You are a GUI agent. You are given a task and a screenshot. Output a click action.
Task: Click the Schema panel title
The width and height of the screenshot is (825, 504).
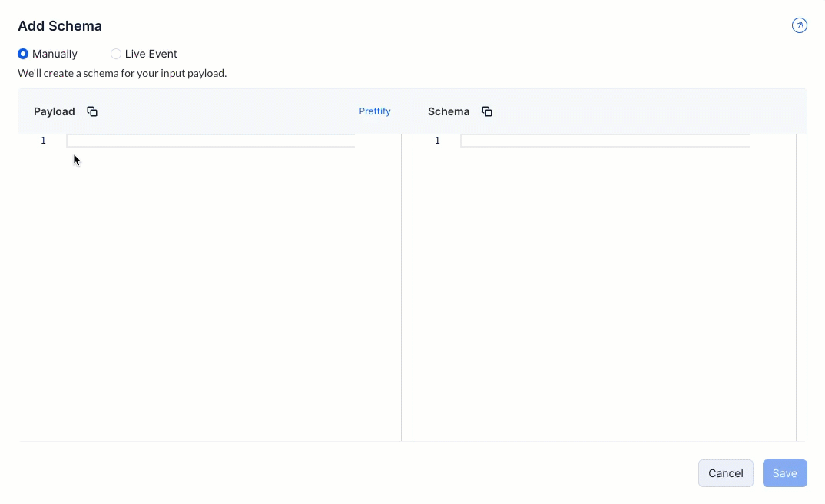click(x=449, y=111)
